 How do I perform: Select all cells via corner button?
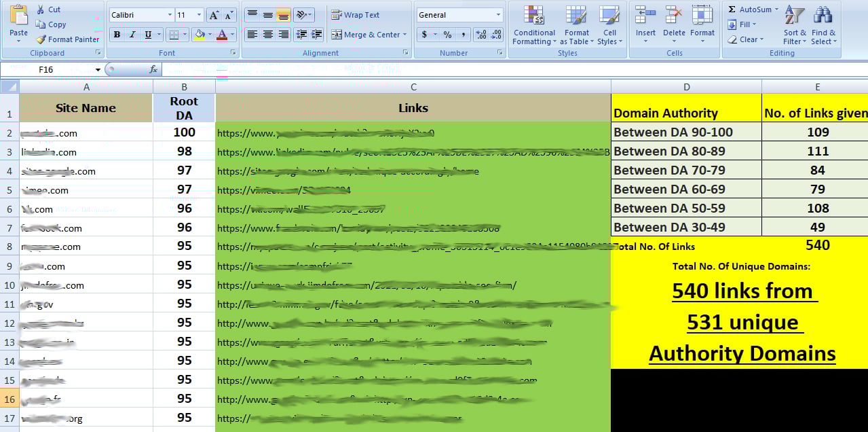point(10,86)
